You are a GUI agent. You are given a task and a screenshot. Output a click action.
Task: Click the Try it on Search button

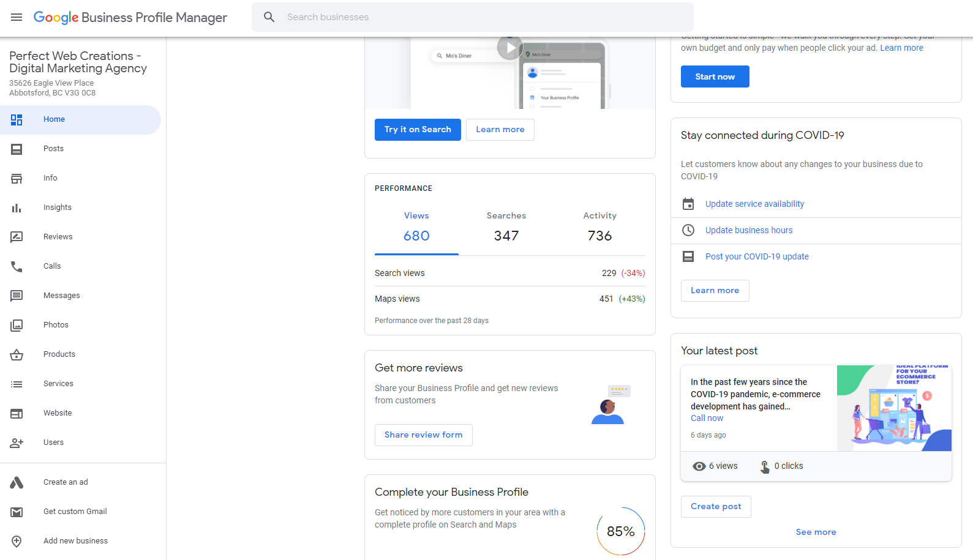tap(418, 130)
